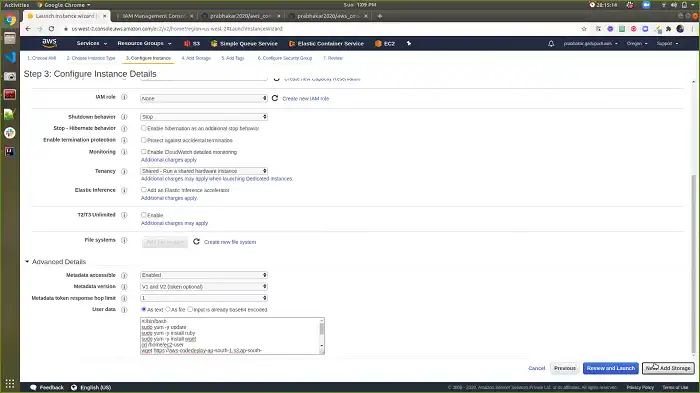Screen dimensions: 700x393
Task: Open the Resource Groups menu
Action: [144, 43]
